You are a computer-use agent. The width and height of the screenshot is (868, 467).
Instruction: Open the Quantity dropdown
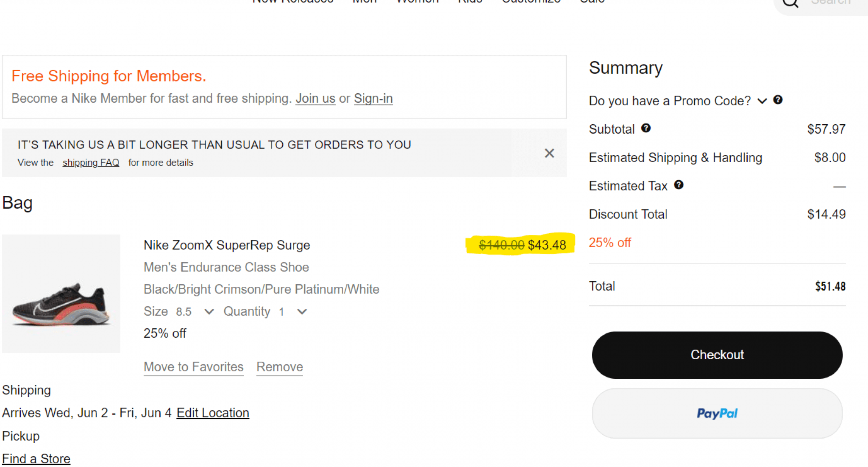pyautogui.click(x=265, y=311)
